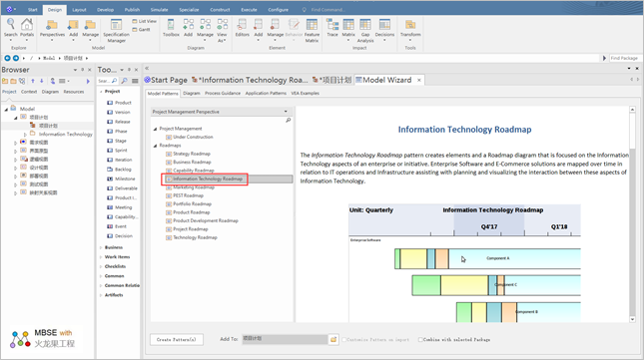Screen dimensions: 644x360
Task: Switch to Process Guidance tab
Action: 223,93
